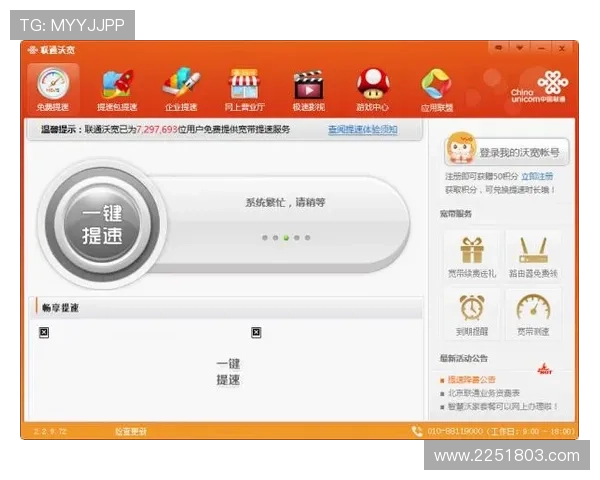Click the second broken image under 畅享提速
The width and height of the screenshot is (600, 480).
pos(256,332)
